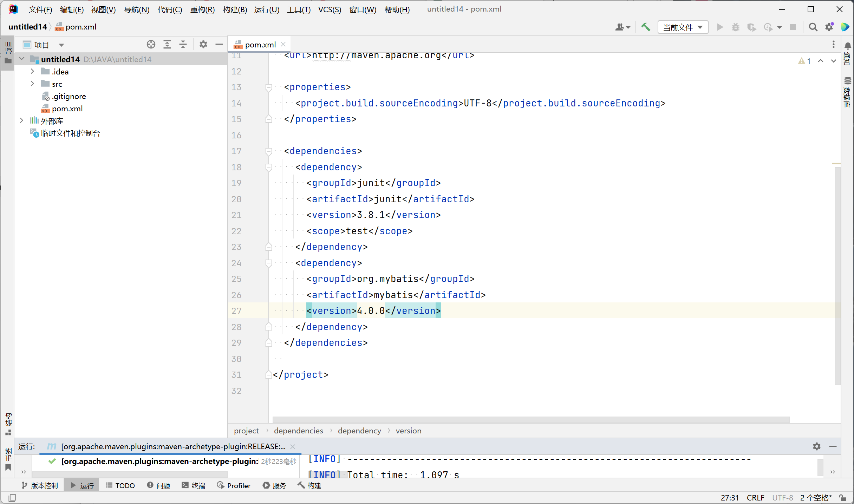Toggle fold on properties tag line 13

pos(269,87)
